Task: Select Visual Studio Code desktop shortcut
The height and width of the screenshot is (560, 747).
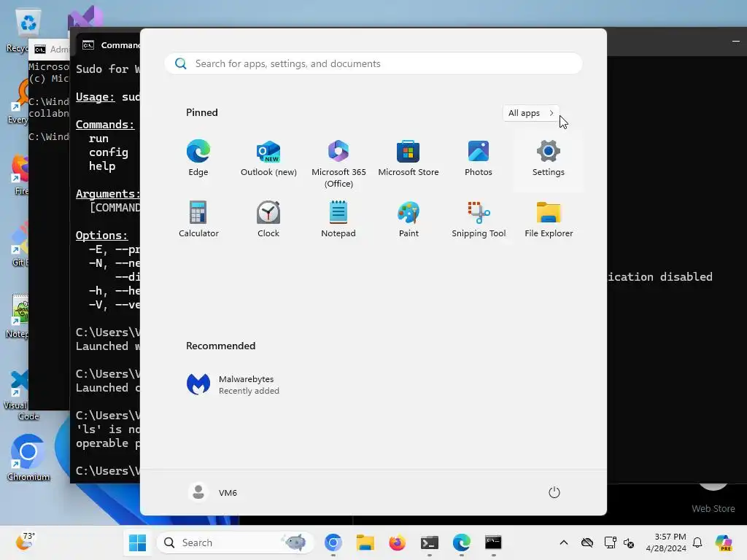Action: tap(18, 395)
